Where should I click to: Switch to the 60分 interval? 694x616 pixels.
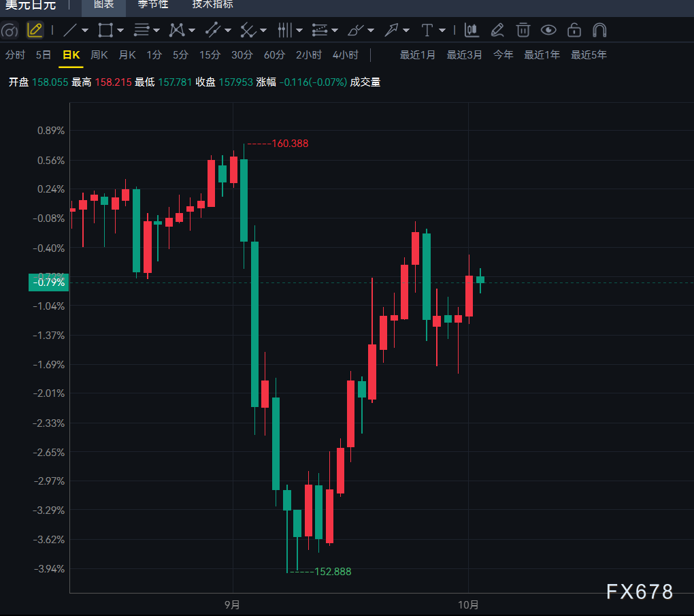pos(274,55)
